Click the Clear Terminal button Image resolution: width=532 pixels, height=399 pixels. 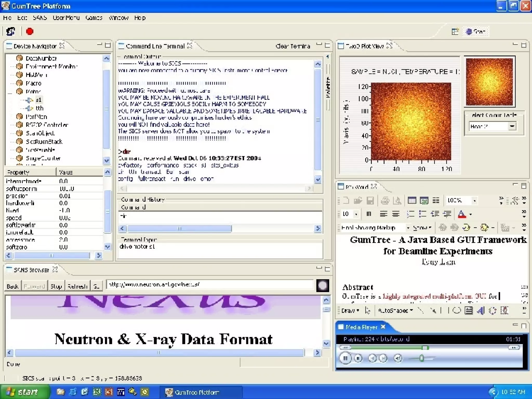tap(292, 46)
